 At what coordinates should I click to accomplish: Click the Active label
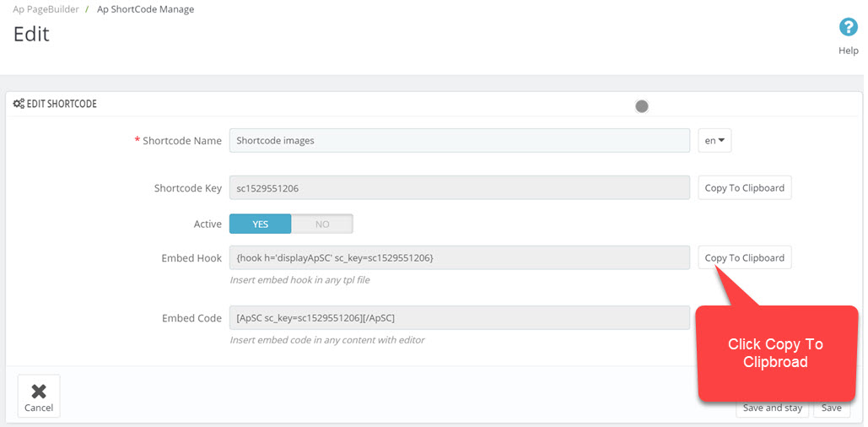point(208,224)
